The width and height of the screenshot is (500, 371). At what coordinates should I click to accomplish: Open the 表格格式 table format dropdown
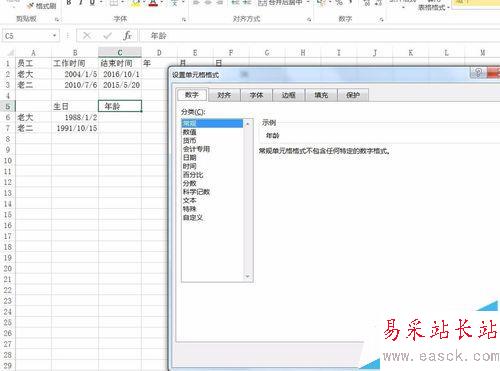click(x=434, y=6)
